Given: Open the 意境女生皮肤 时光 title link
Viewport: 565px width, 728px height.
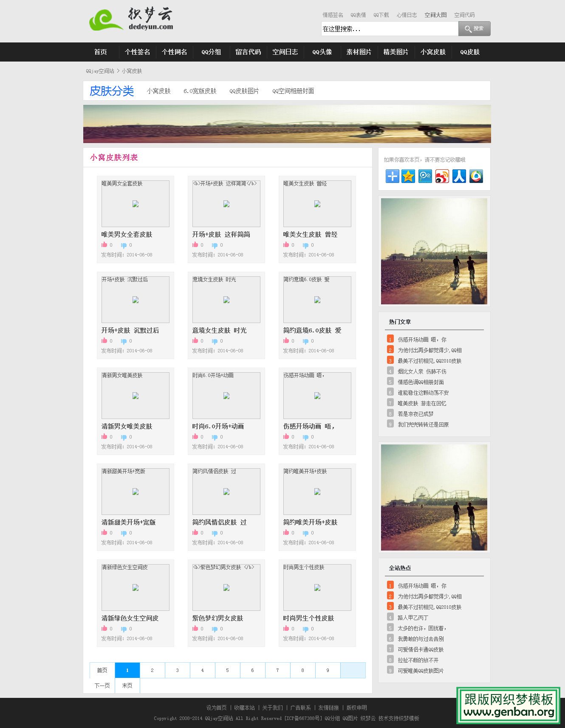Looking at the screenshot, I should (x=219, y=330).
